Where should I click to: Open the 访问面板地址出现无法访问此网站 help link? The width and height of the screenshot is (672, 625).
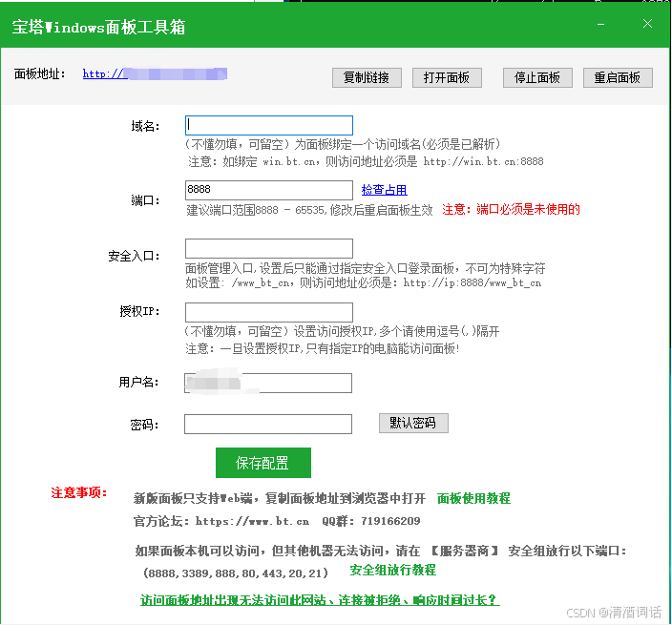(320, 600)
